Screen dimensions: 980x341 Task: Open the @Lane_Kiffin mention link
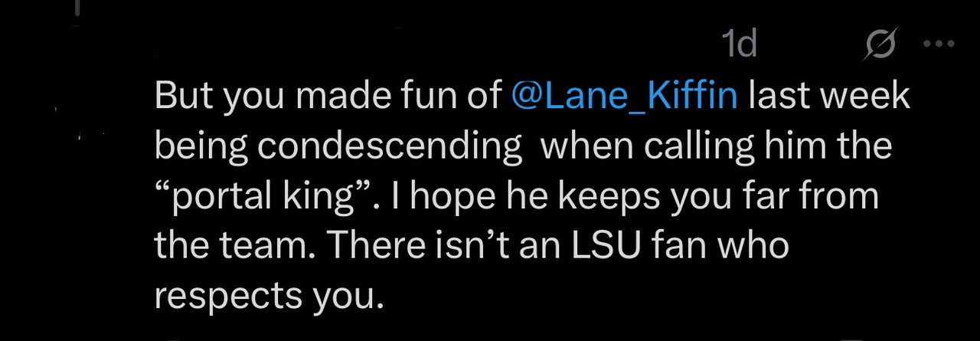pyautogui.click(x=625, y=97)
